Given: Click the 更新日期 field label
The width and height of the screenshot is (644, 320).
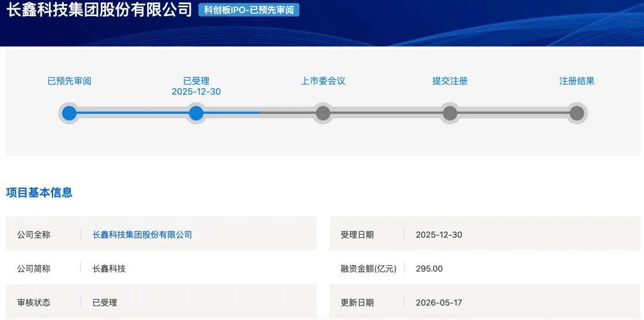Looking at the screenshot, I should click(357, 303).
